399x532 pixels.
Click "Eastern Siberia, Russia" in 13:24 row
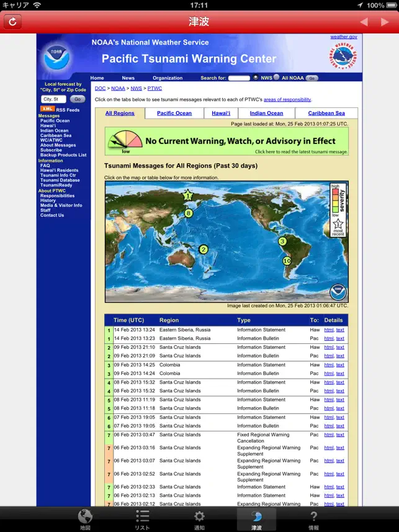(x=185, y=330)
